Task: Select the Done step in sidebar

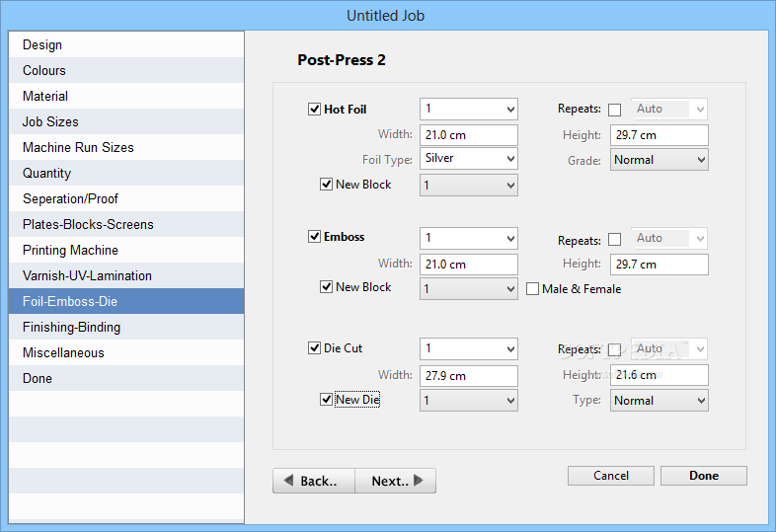Action: [126, 379]
